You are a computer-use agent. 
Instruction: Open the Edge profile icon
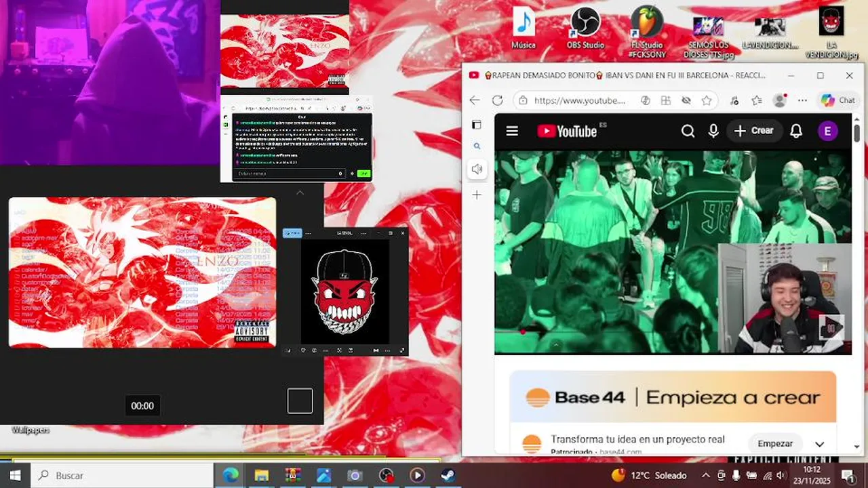point(780,100)
